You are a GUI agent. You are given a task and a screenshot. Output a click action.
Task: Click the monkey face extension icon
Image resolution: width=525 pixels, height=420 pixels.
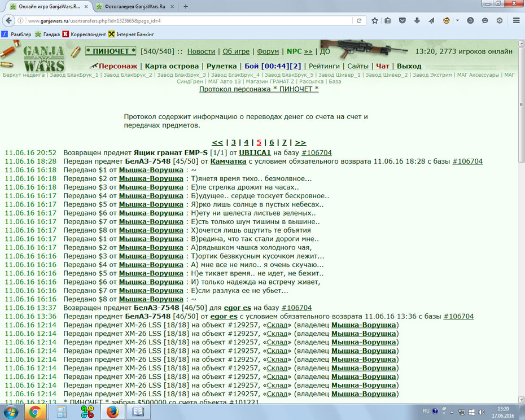(x=447, y=21)
